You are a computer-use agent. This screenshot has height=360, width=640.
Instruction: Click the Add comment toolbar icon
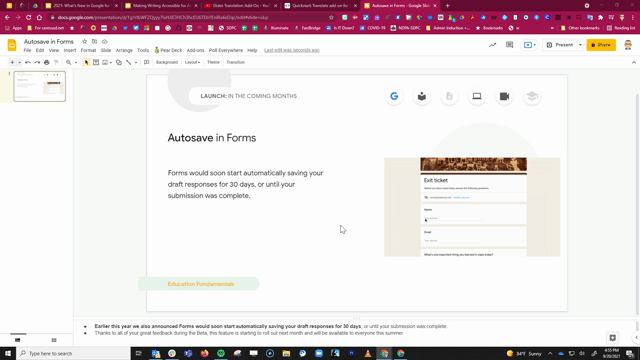(x=146, y=62)
